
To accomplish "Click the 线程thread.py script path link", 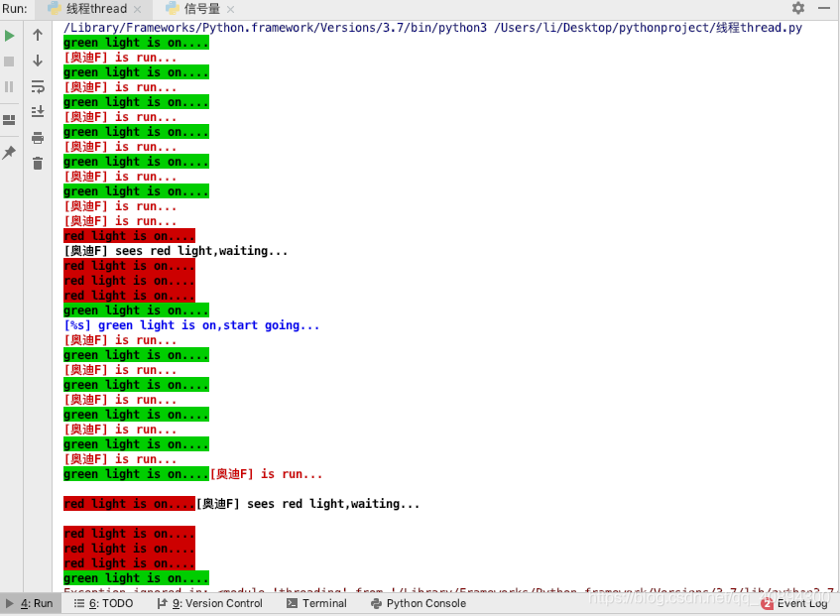I will pyautogui.click(x=649, y=28).
